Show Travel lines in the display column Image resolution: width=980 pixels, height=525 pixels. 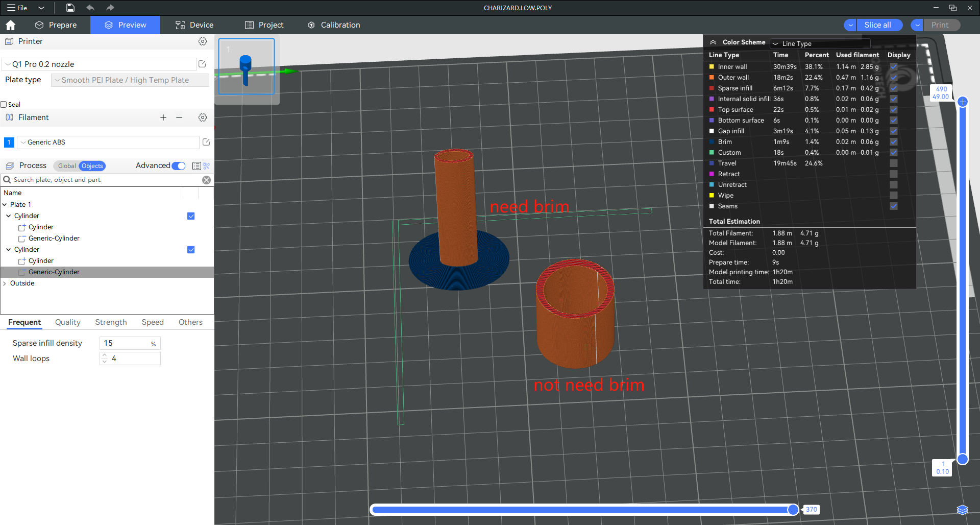(x=894, y=163)
